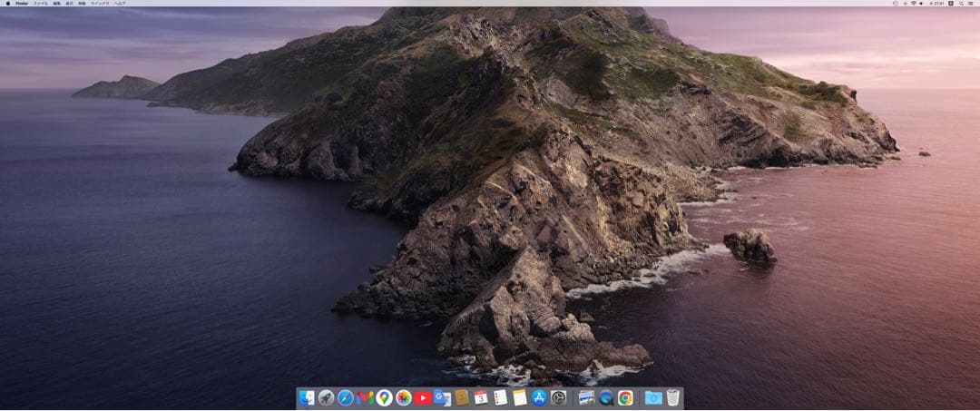Screen dimensions: 980x411
Task: Open the Finder menu in menu bar
Action: 22,3
